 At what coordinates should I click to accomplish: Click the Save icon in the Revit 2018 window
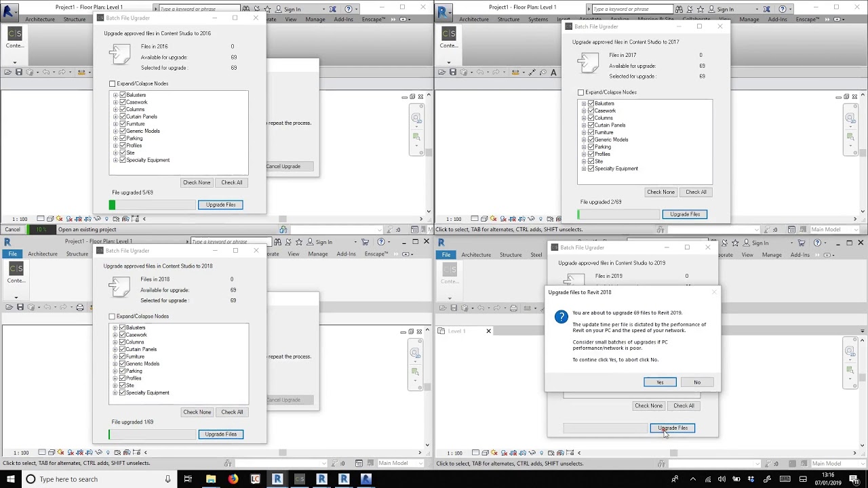(x=20, y=307)
